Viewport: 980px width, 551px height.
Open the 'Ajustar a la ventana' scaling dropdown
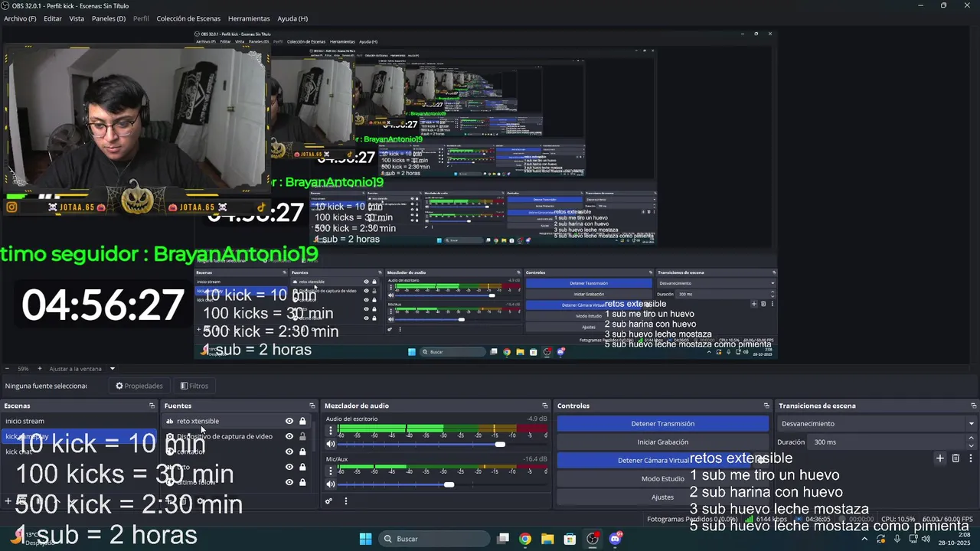coord(81,369)
